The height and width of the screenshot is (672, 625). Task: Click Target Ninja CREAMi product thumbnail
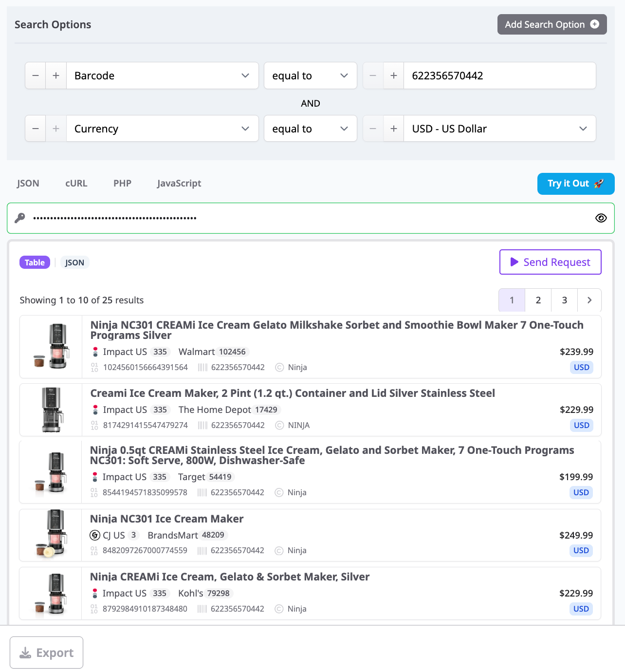51,472
